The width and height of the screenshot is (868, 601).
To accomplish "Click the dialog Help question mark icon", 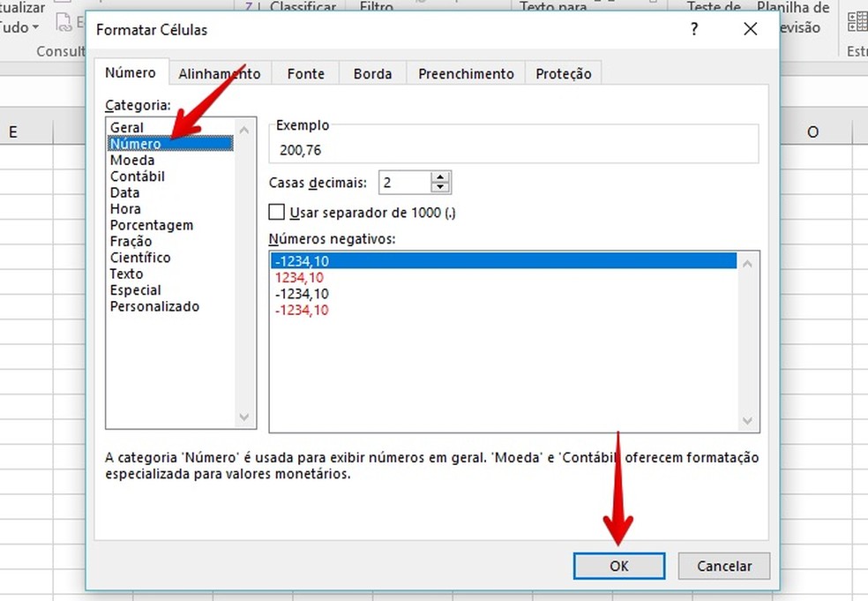I will click(694, 29).
